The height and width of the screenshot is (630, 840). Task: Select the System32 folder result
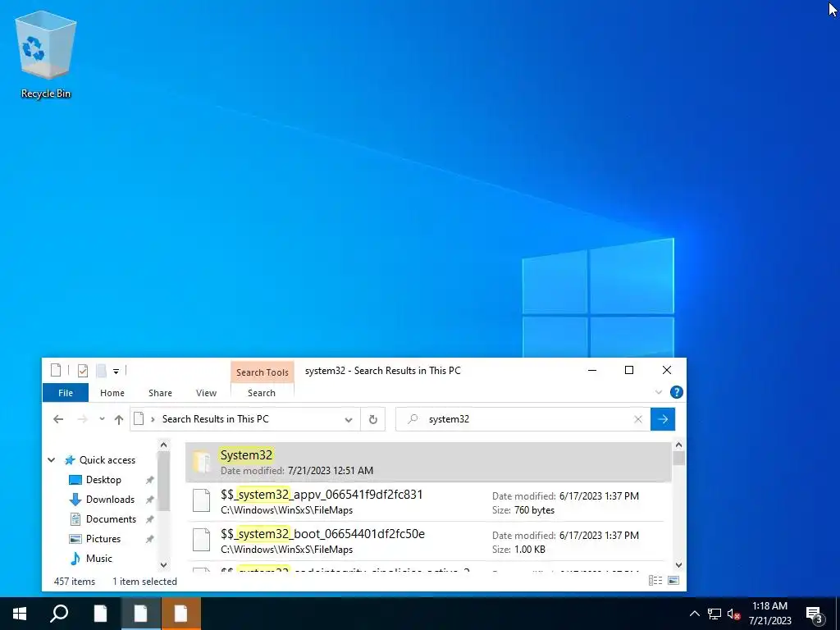pyautogui.click(x=427, y=462)
